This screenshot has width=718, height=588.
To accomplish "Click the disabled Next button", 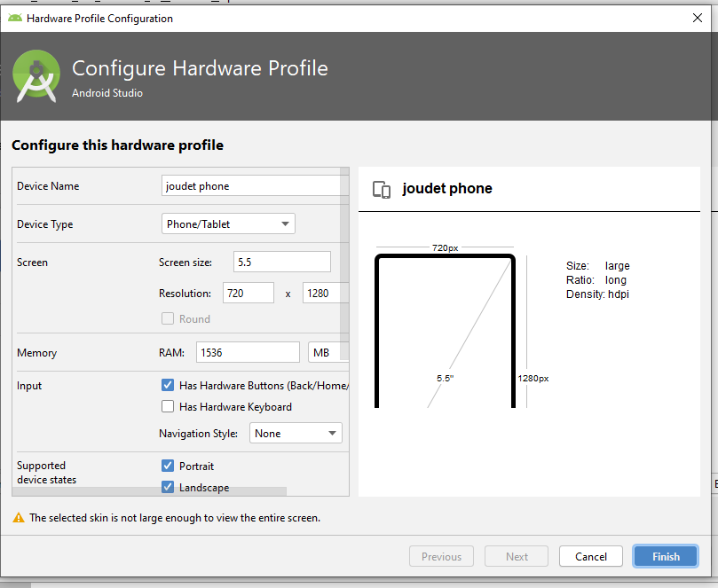I will pyautogui.click(x=517, y=556).
